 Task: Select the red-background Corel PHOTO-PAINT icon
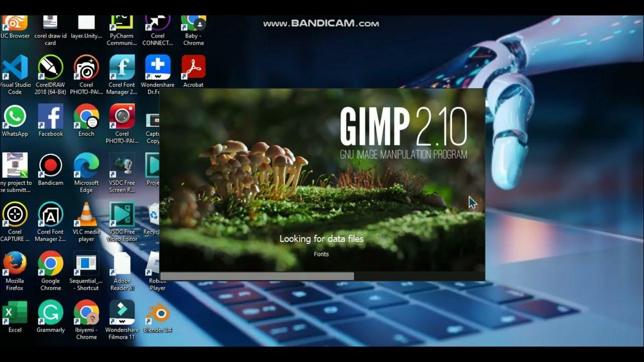122,124
